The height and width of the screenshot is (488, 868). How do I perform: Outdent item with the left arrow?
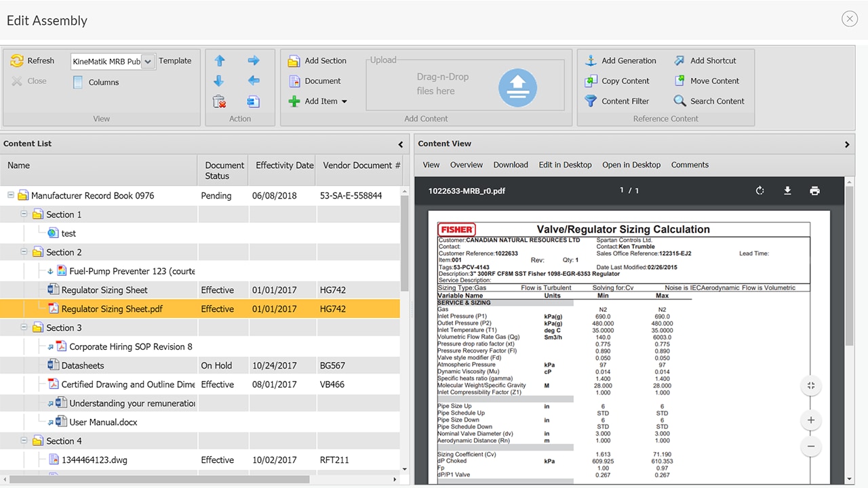coord(254,81)
